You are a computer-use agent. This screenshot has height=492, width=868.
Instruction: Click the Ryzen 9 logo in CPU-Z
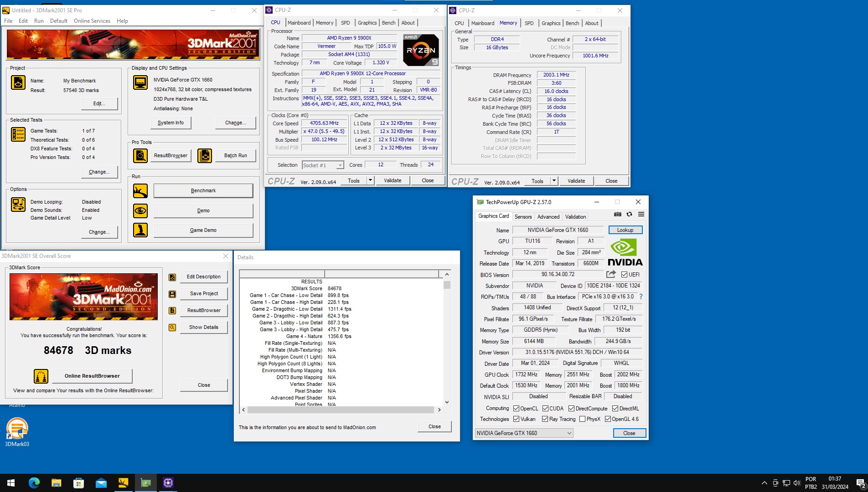pos(421,50)
